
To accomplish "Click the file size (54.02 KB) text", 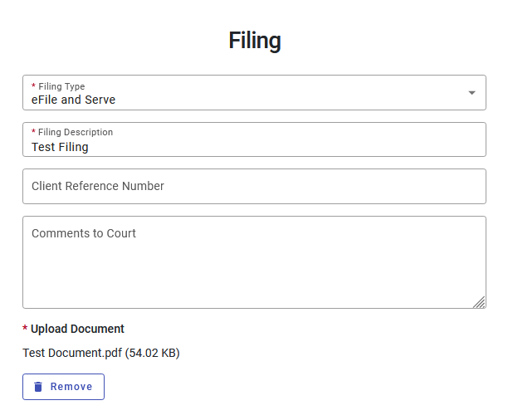I will point(153,353).
